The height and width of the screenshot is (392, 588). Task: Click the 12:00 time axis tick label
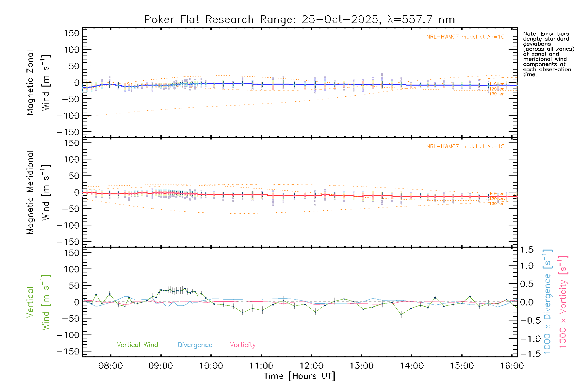pyautogui.click(x=311, y=366)
